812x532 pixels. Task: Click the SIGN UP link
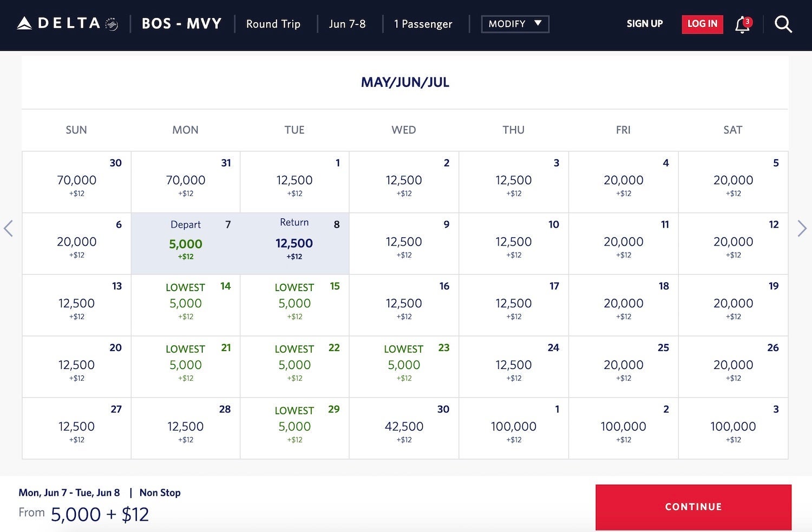644,24
